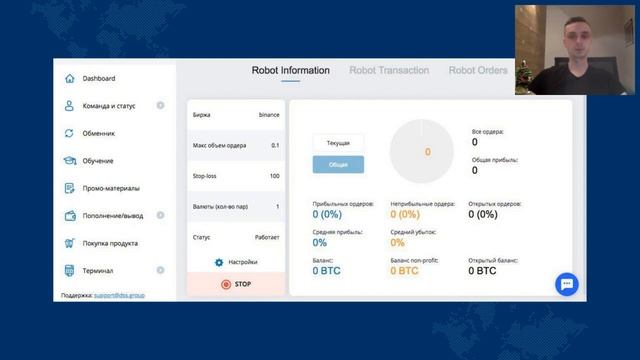This screenshot has height=360, width=640.
Task: Click the Открытых ордеров 0 (0%) value
Action: pos(483,214)
